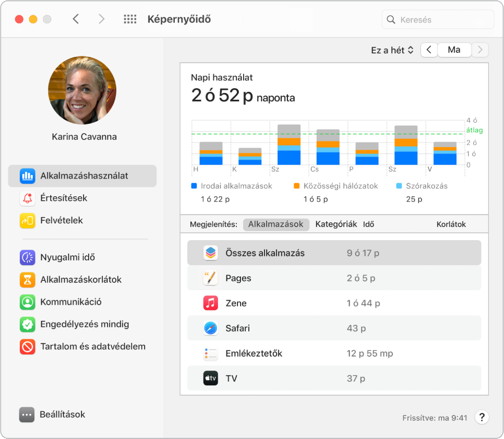Screen dimensions: 504x439
Task: Select the Zene row in app list
Action: tap(334, 303)
